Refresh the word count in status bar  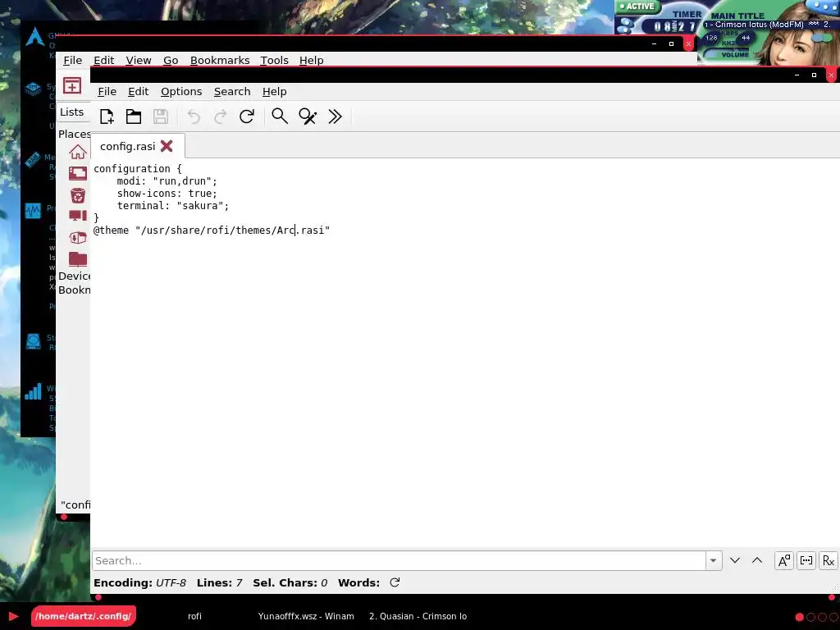point(395,582)
